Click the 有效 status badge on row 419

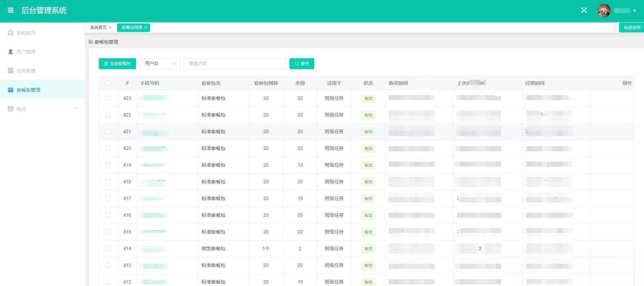368,165
